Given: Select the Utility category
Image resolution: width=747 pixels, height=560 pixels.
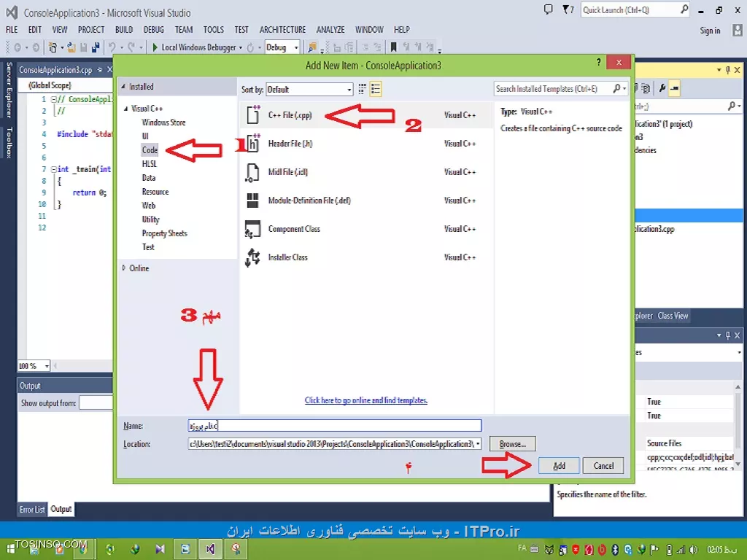Looking at the screenshot, I should 150,219.
